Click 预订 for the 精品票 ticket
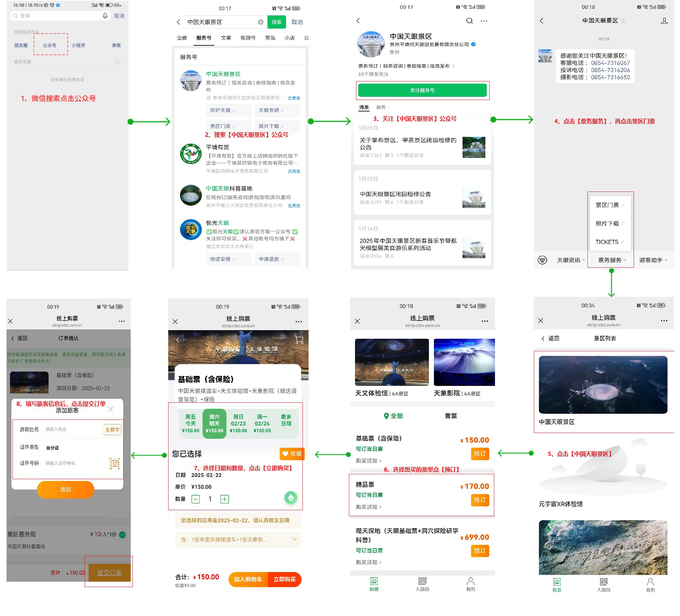 pos(480,500)
